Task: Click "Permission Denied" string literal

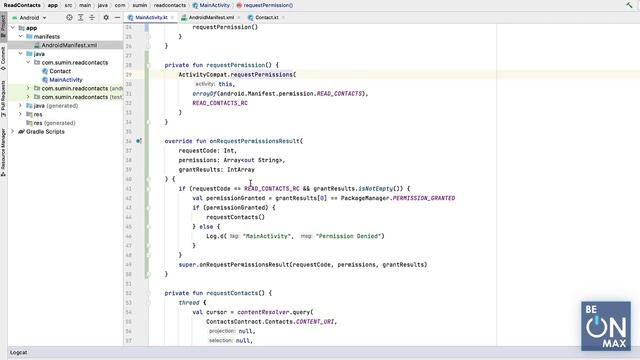Action: [x=348, y=236]
